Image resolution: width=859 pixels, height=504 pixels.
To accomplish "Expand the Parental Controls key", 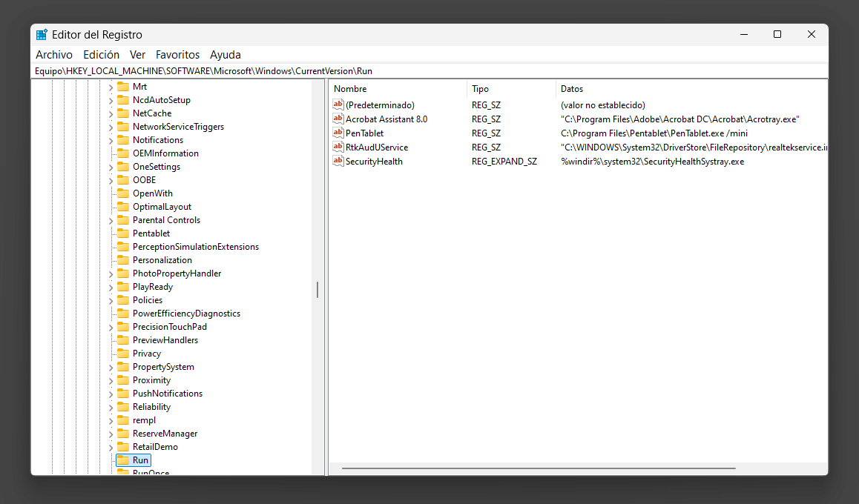I will (111, 221).
